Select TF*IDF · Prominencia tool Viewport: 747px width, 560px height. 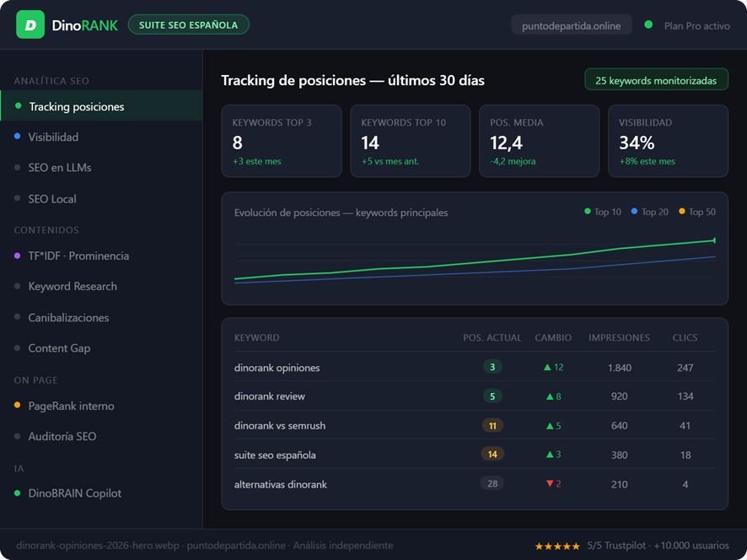click(101, 256)
